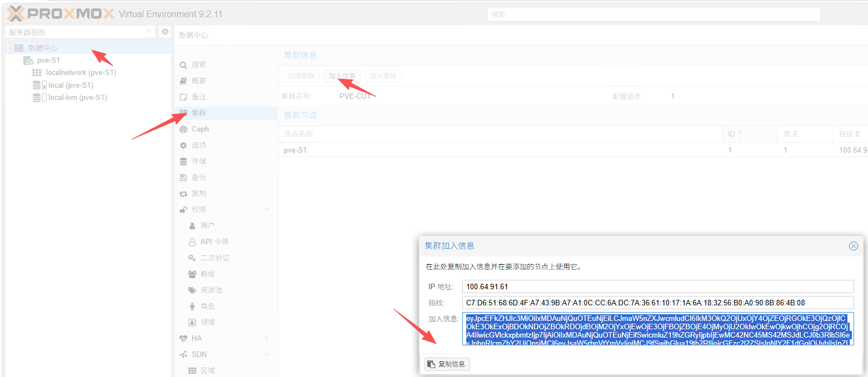Screen dimensions: 868x377
Task: Open the 用户 users menu
Action: (x=207, y=226)
